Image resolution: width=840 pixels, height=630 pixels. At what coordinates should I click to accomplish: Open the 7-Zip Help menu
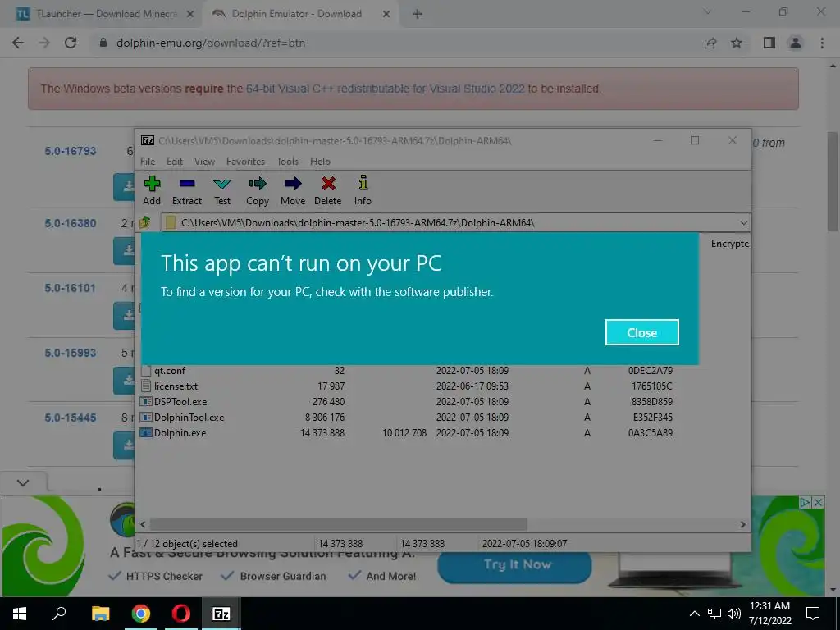coord(321,162)
